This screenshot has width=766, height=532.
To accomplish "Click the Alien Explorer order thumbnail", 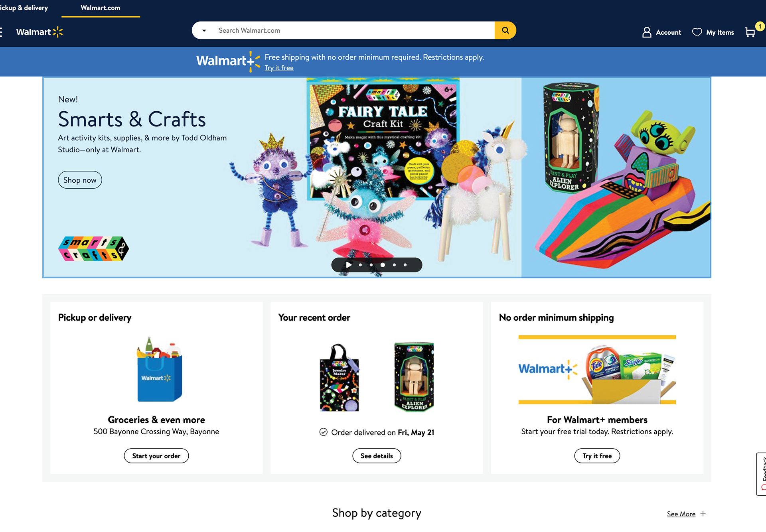I will (414, 376).
